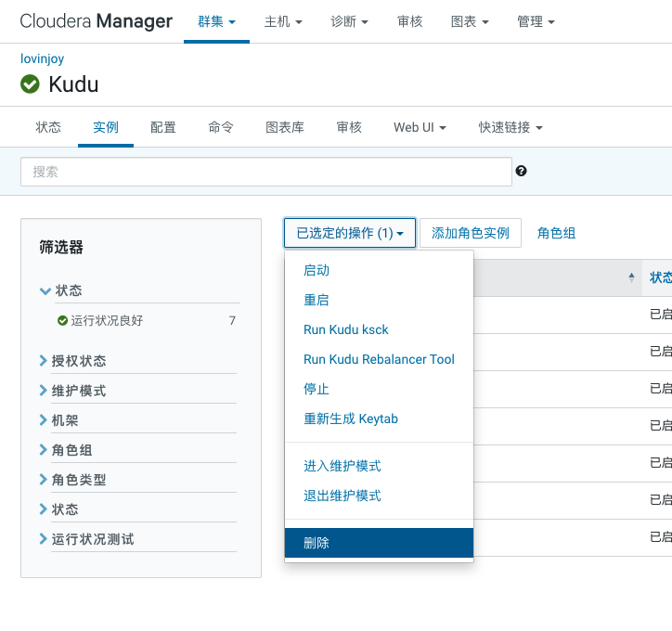Image resolution: width=672 pixels, height=631 pixels.
Task: Click the 运行状况良好 count 7
Action: coord(232,320)
